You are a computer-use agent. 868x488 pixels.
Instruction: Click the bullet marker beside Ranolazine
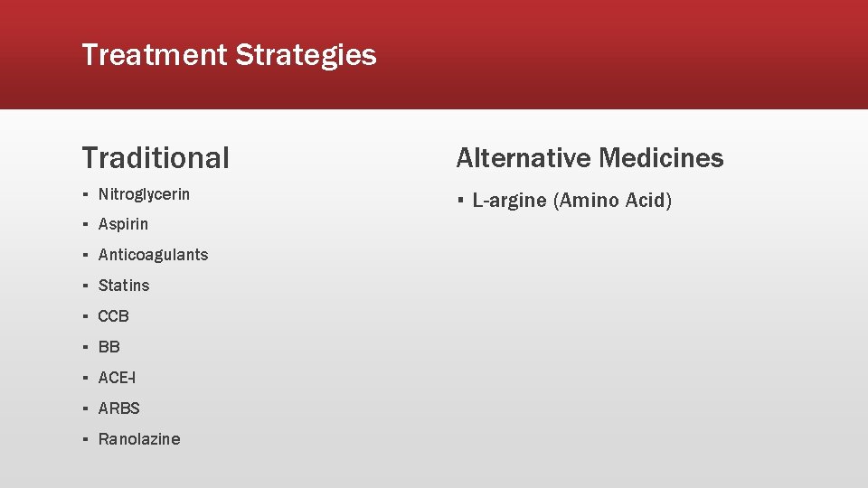[x=85, y=439]
